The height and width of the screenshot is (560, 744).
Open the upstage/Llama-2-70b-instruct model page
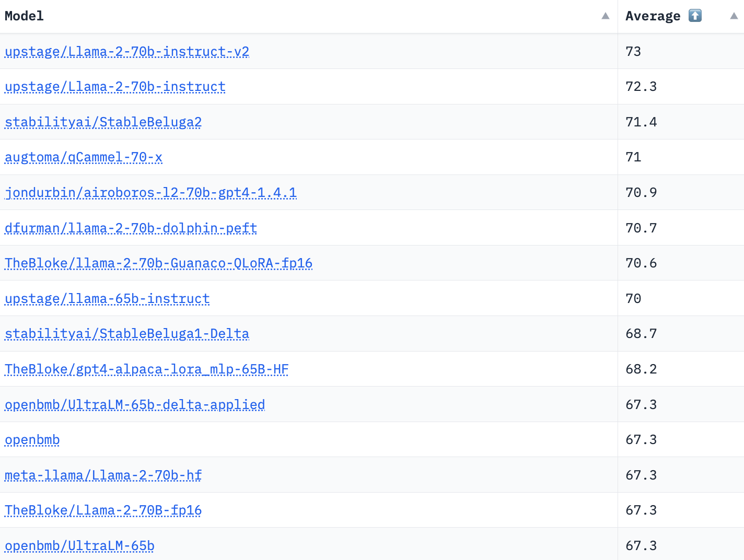tap(115, 87)
